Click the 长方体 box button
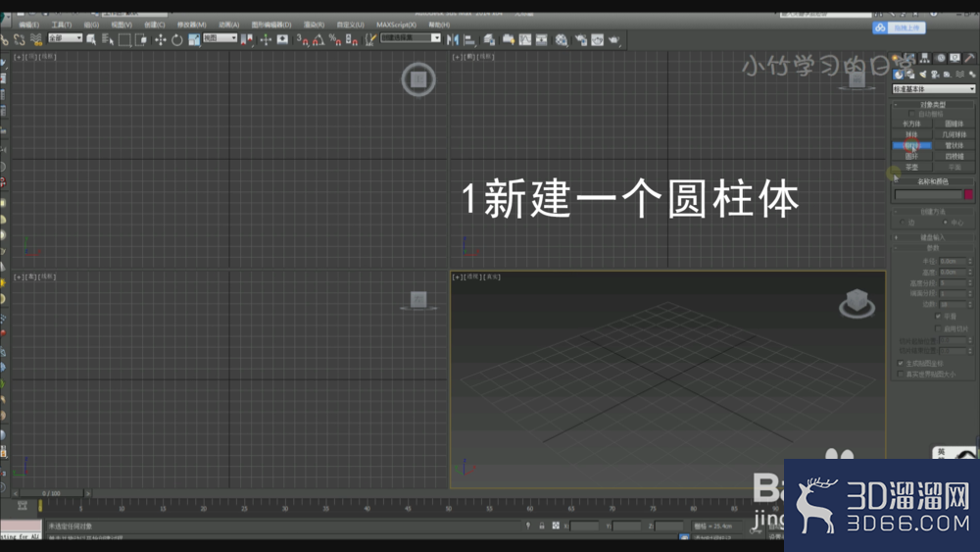The image size is (980, 552). 911,124
